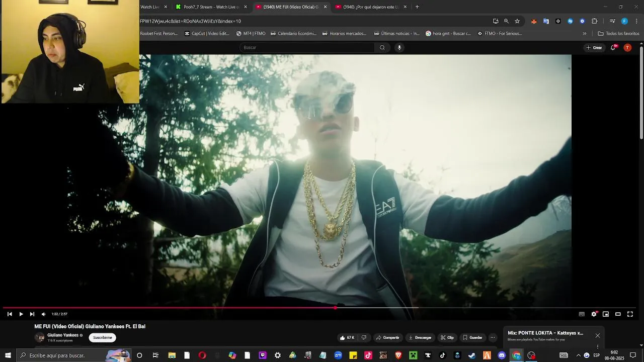Open Horarios mercados bookmark
This screenshot has width=644, height=362.
tap(345, 34)
